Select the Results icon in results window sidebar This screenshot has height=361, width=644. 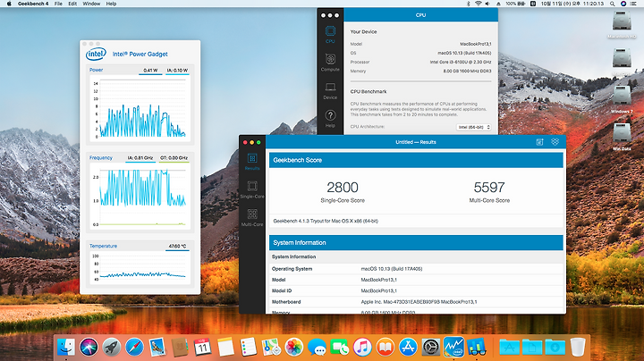click(252, 162)
